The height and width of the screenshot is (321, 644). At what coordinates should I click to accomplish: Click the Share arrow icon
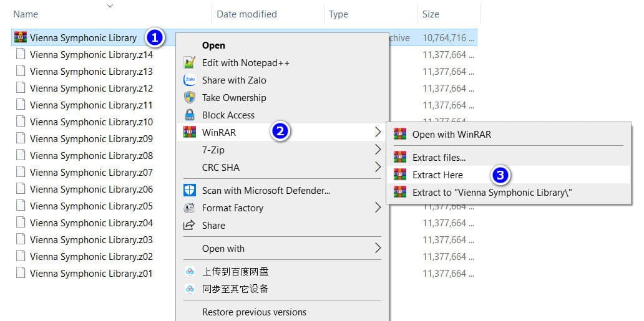pos(189,225)
